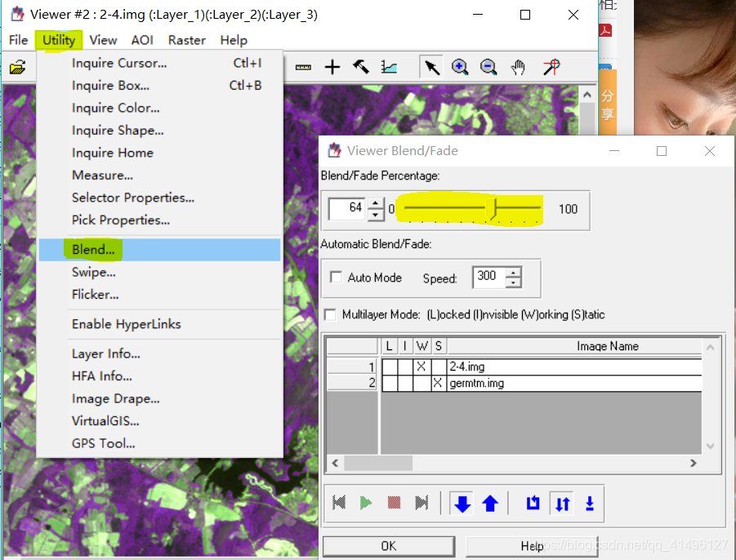Decrease Speed value with down spinner
This screenshot has height=560, width=736.
(514, 282)
